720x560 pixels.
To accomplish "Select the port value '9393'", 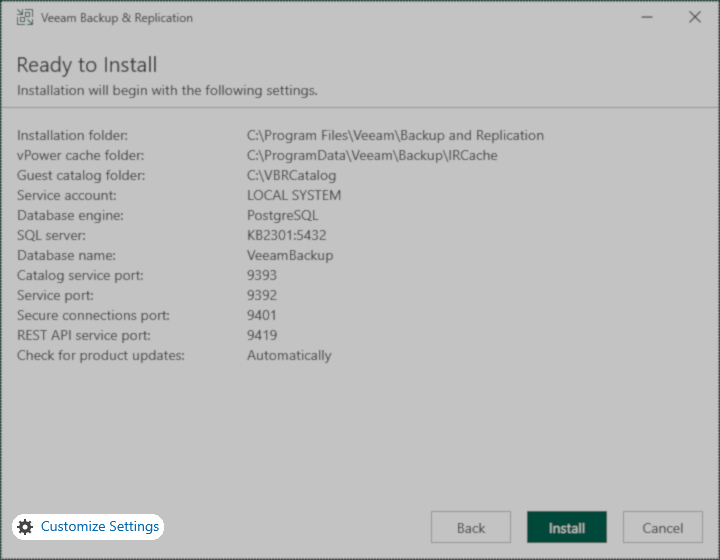I will pos(262,275).
